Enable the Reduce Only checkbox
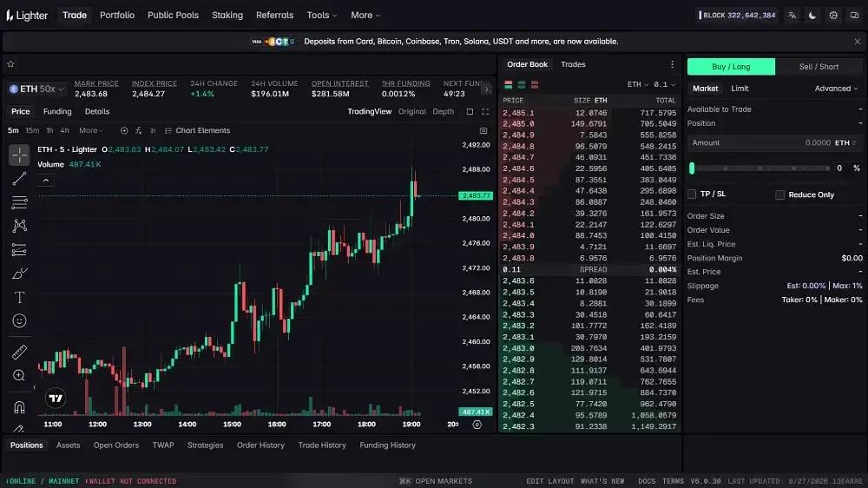The image size is (868, 488). click(x=779, y=195)
